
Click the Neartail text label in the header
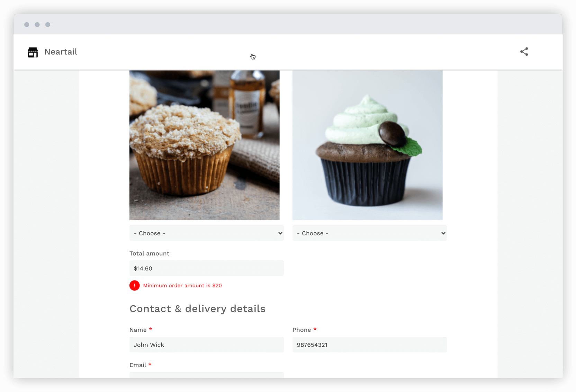(61, 52)
